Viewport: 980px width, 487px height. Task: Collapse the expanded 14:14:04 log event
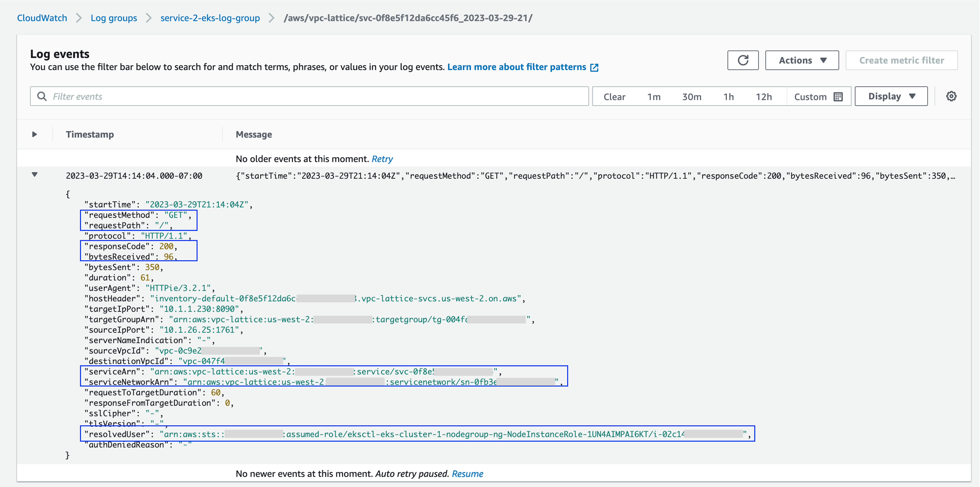[35, 174]
